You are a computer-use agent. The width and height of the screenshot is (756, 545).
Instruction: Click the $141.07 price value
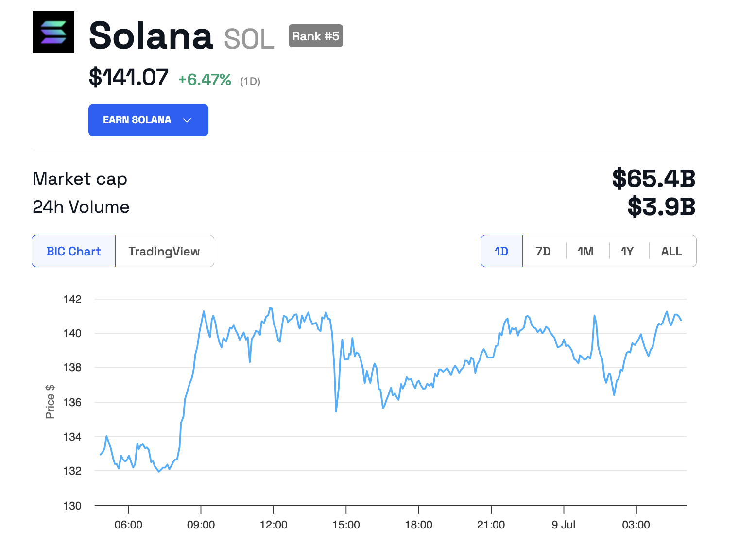point(129,78)
